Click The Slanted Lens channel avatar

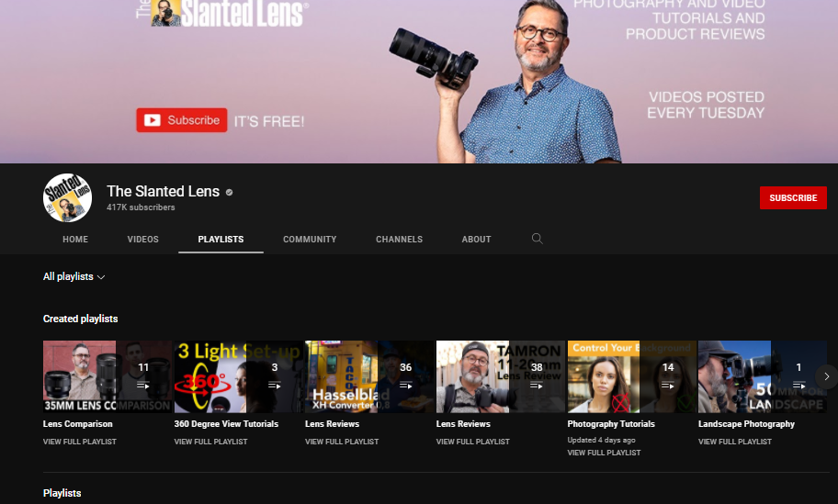[67, 197]
